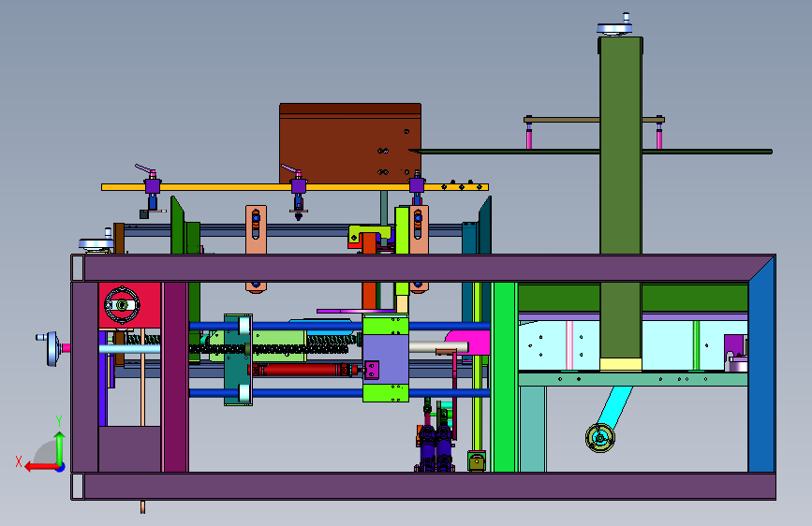Pick the middle purple clamp on the orange rail
This screenshot has height=526, width=812.
pyautogui.click(x=298, y=186)
